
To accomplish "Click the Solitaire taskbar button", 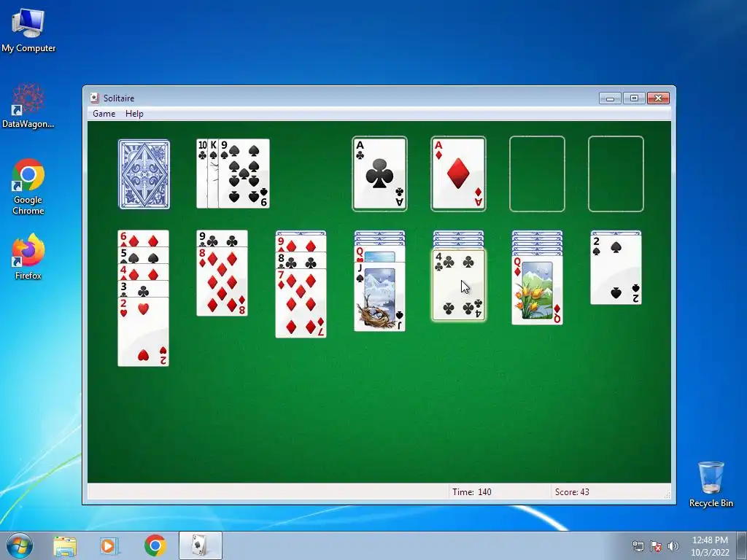I will point(201,545).
